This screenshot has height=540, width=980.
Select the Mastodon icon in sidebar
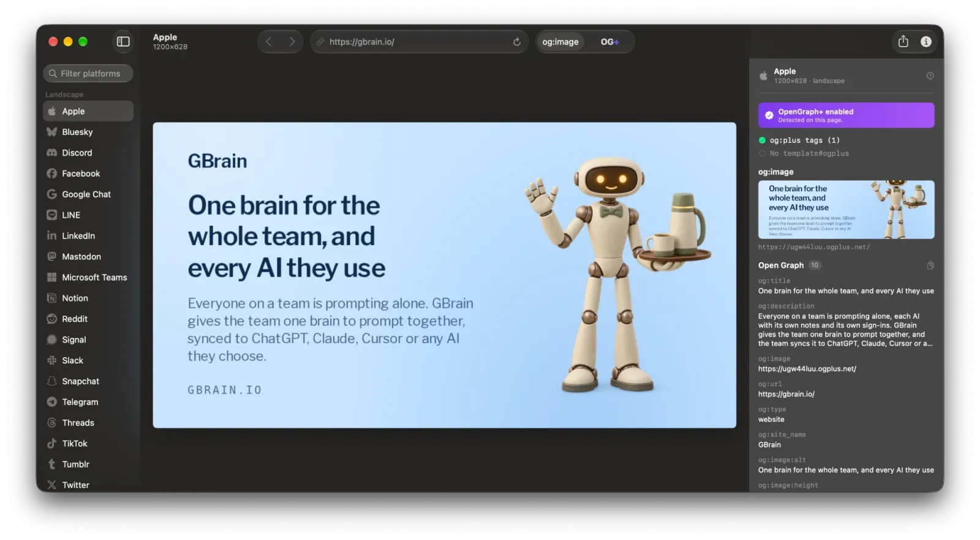pyautogui.click(x=52, y=256)
